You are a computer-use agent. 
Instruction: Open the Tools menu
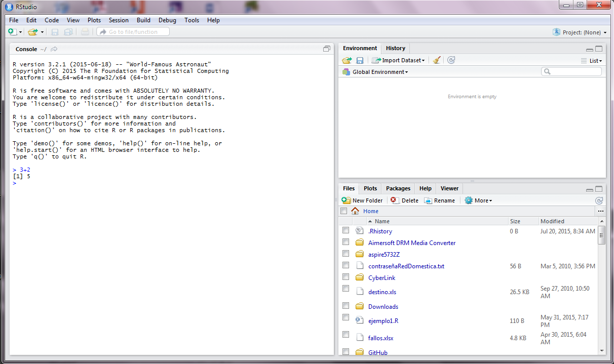tap(191, 20)
